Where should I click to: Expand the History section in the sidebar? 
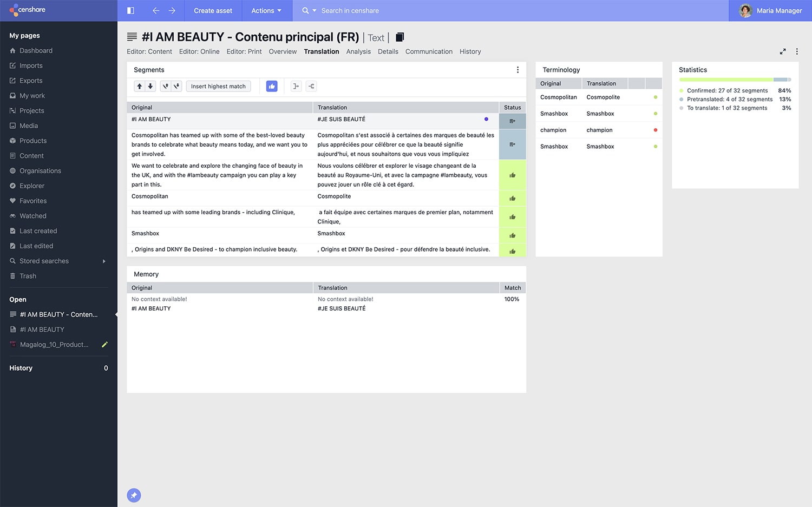pyautogui.click(x=58, y=368)
